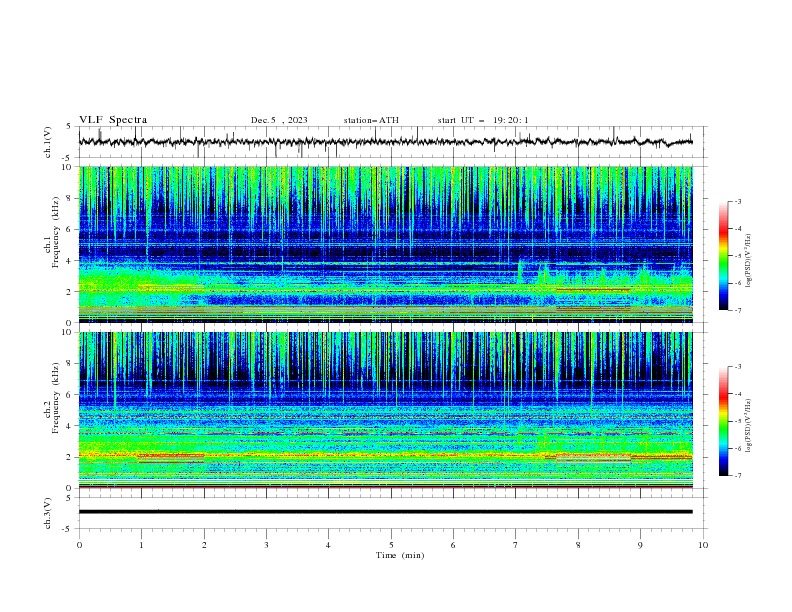792x612 pixels.
Task: Click the ch.1 voltage waveform trace
Action: click(x=385, y=142)
